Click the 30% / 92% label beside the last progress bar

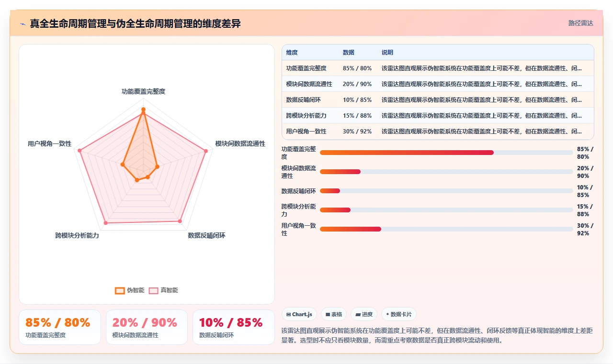click(585, 229)
